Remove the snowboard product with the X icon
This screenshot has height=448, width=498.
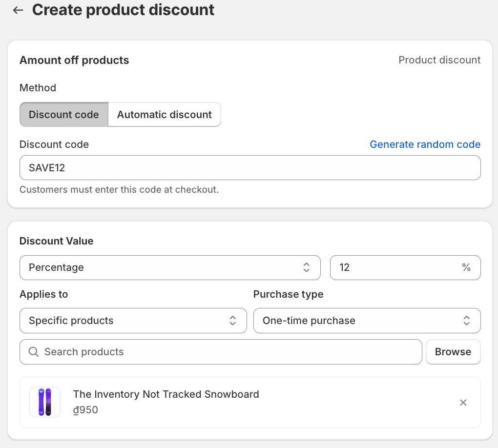[463, 403]
